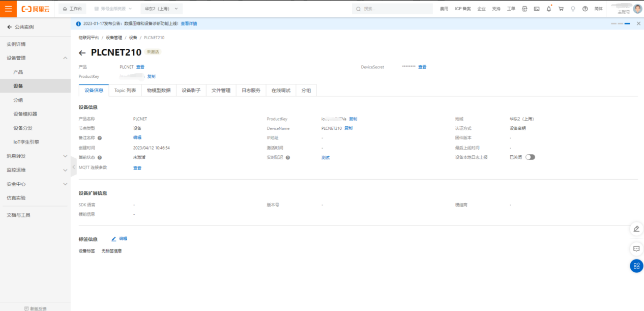Screen dimensions: 644x311
Task: Open the floating chat feedback icon
Action: pyautogui.click(x=636, y=248)
